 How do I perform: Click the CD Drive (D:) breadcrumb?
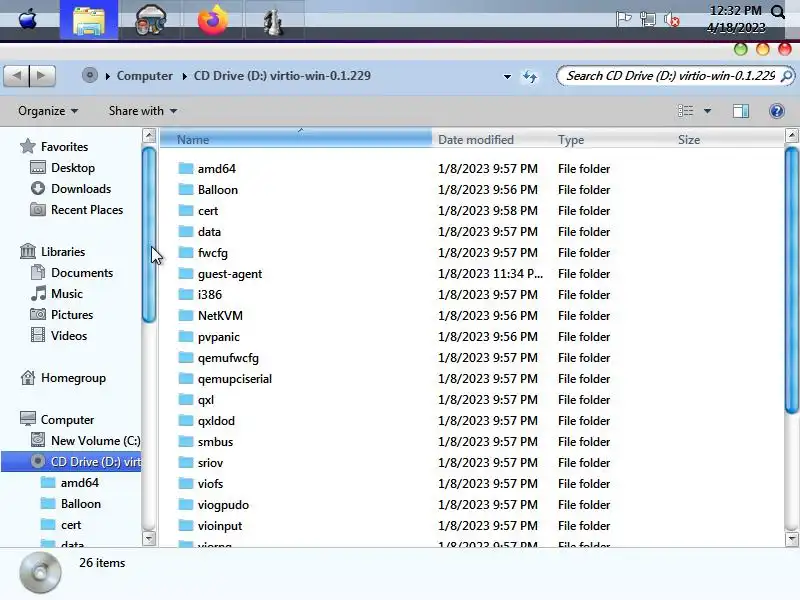(x=282, y=76)
